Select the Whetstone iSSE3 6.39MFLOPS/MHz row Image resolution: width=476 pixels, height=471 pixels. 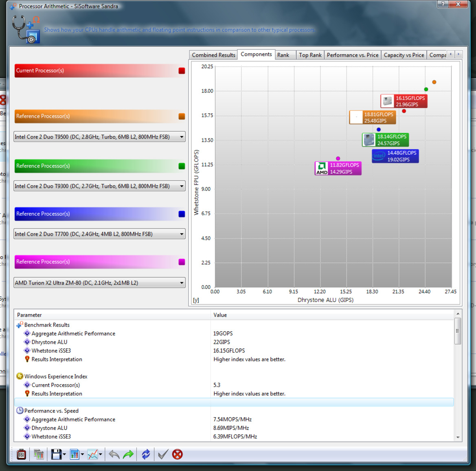click(234, 436)
